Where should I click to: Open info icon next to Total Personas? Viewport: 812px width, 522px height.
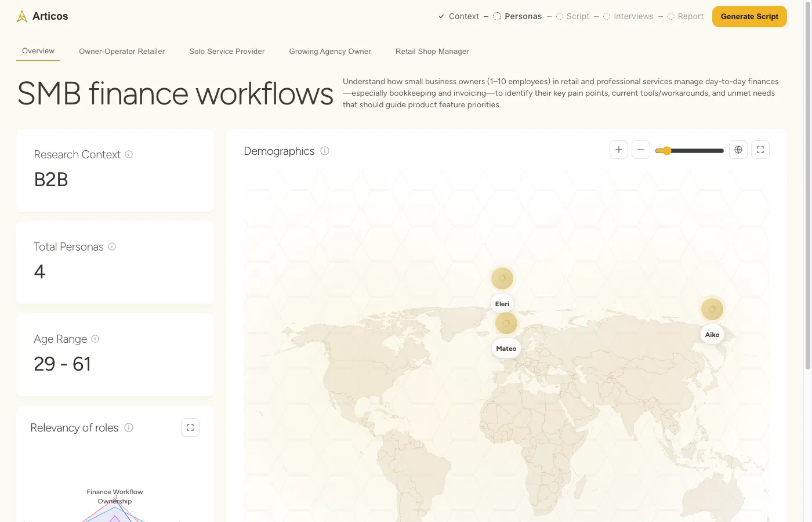tap(112, 246)
